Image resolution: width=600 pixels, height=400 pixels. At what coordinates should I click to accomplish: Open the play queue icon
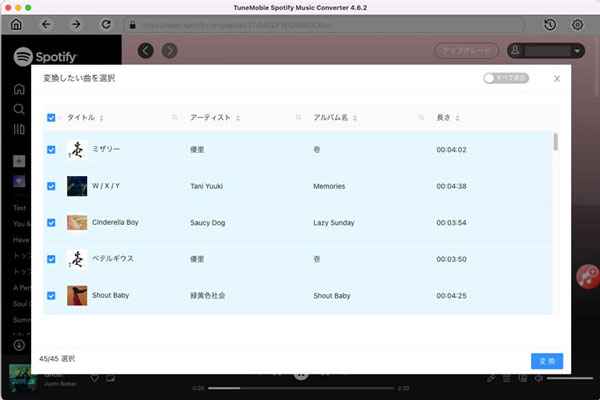pyautogui.click(x=507, y=379)
